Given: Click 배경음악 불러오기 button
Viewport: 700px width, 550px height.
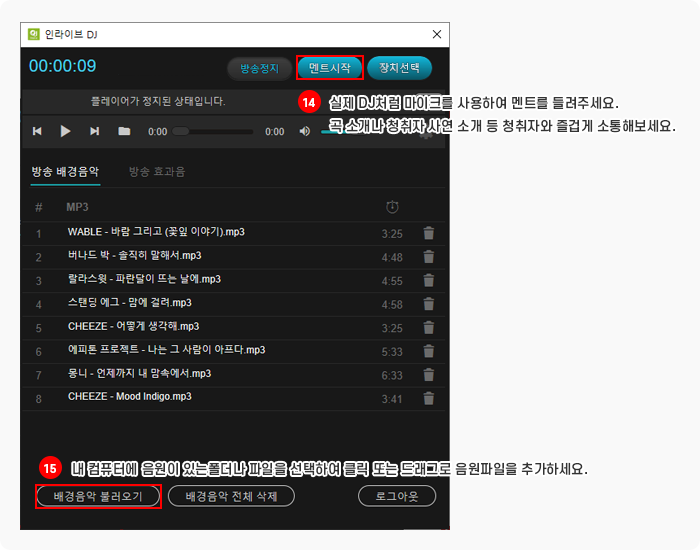Looking at the screenshot, I should (x=98, y=496).
